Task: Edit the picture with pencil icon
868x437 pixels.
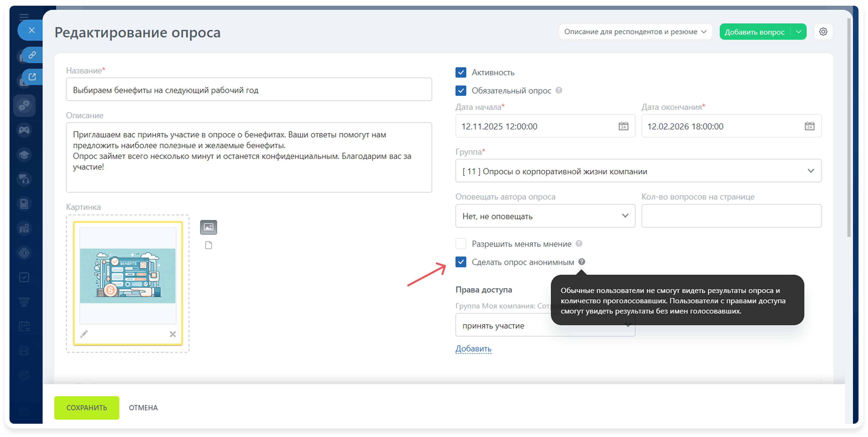Action: tap(84, 334)
